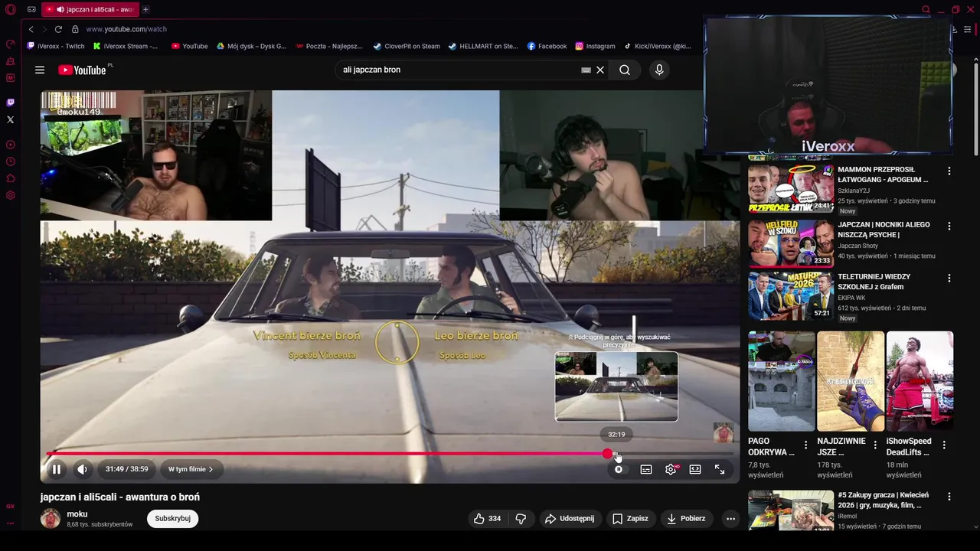Subscribe with the Subskrybuj button

tap(172, 518)
